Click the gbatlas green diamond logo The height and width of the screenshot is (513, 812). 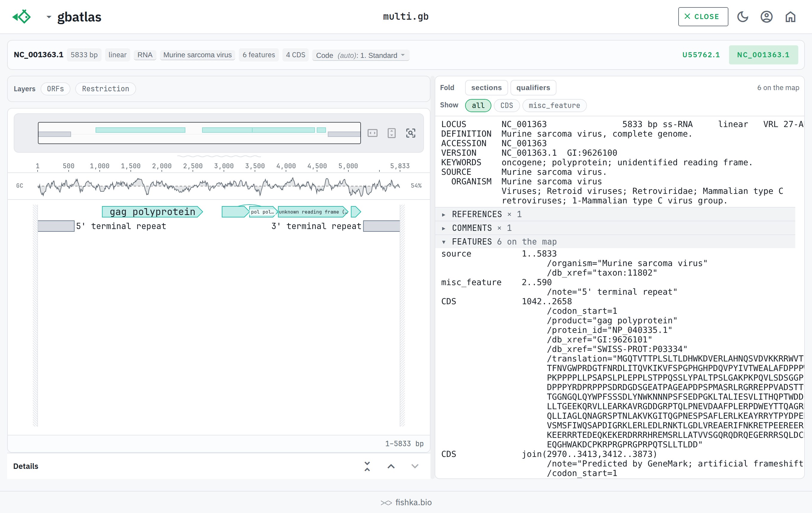click(x=21, y=16)
